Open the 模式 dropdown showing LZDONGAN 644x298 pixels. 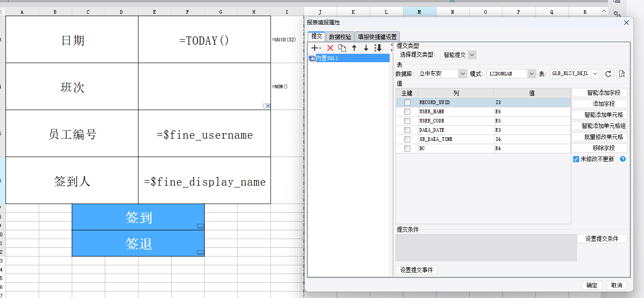coord(512,74)
